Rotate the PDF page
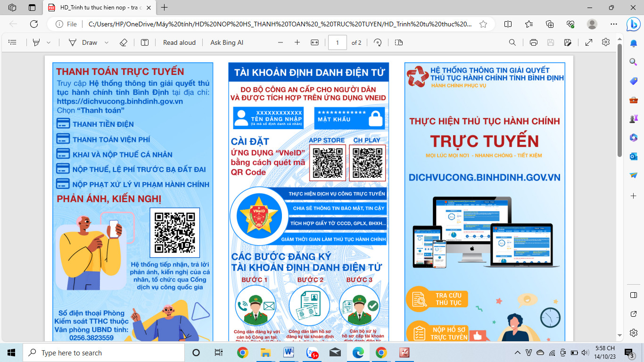This screenshot has height=362, width=644. pos(378,42)
